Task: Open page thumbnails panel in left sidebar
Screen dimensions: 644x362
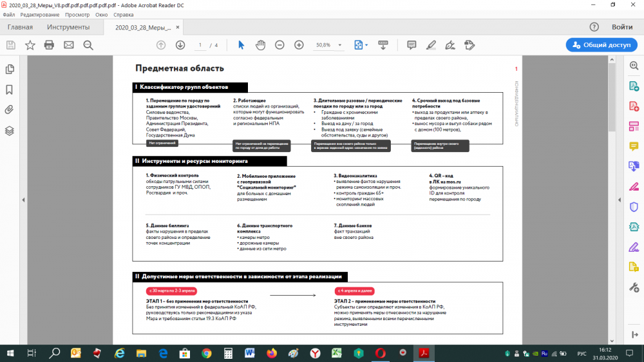Action: [x=10, y=70]
